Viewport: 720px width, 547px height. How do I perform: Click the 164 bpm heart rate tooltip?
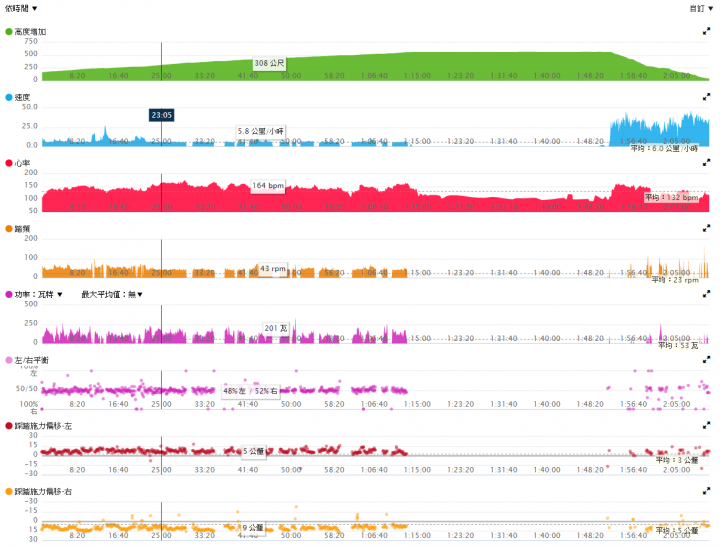pos(268,186)
